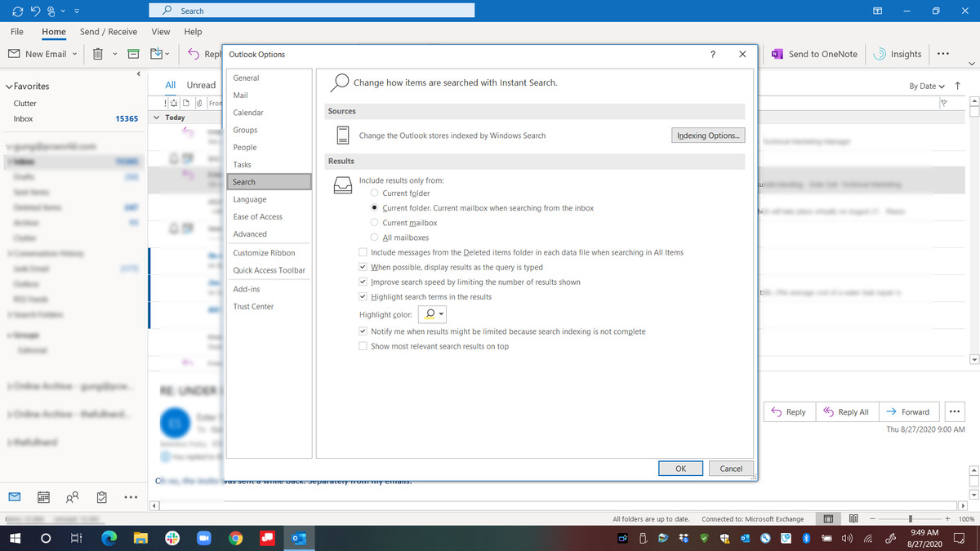Click the Move to folder icon in the ribbon
Image resolution: width=980 pixels, height=551 pixels.
(156, 54)
